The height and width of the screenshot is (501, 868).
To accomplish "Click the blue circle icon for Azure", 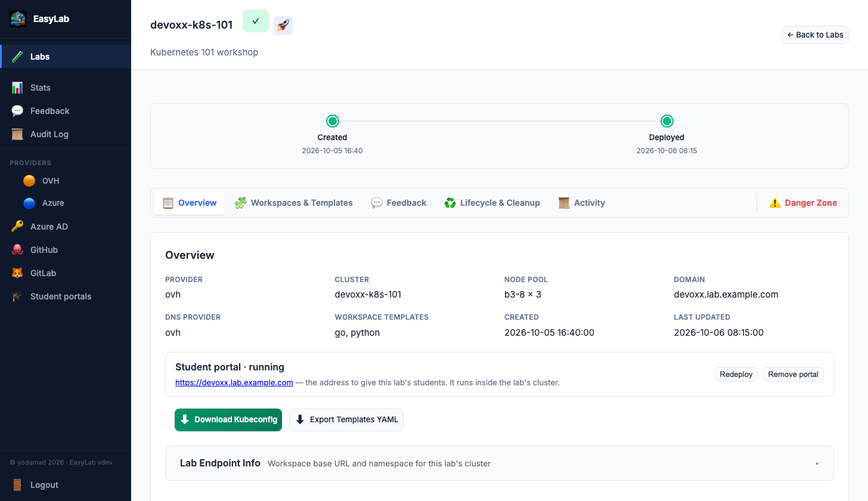I will point(29,203).
